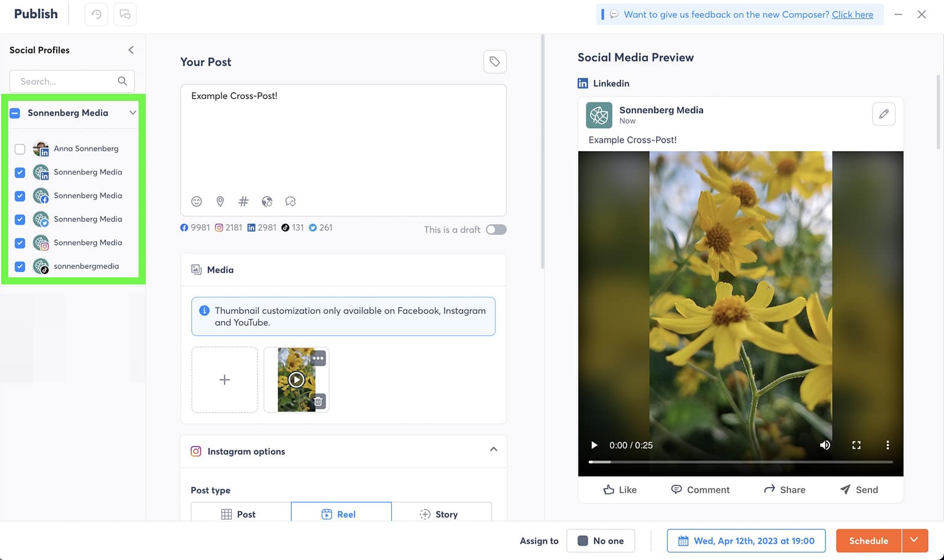Click the Facebook character count 9981
The width and height of the screenshot is (944, 560).
pos(195,228)
